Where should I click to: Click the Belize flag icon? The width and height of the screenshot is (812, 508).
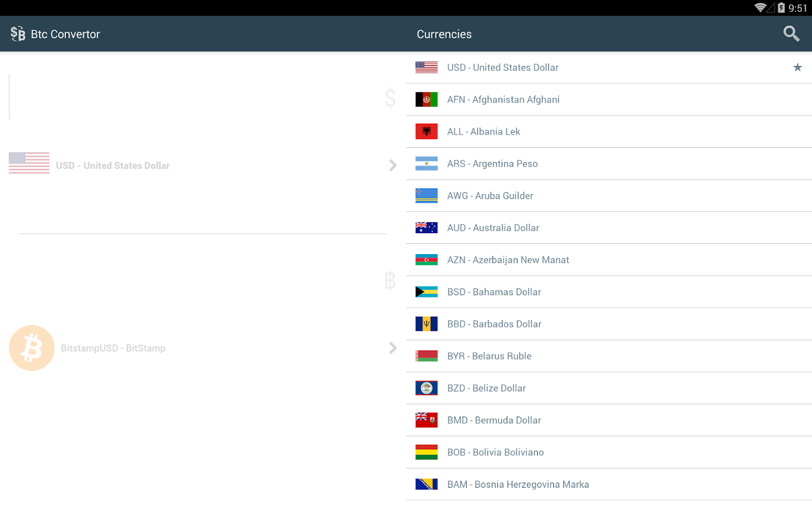[426, 388]
